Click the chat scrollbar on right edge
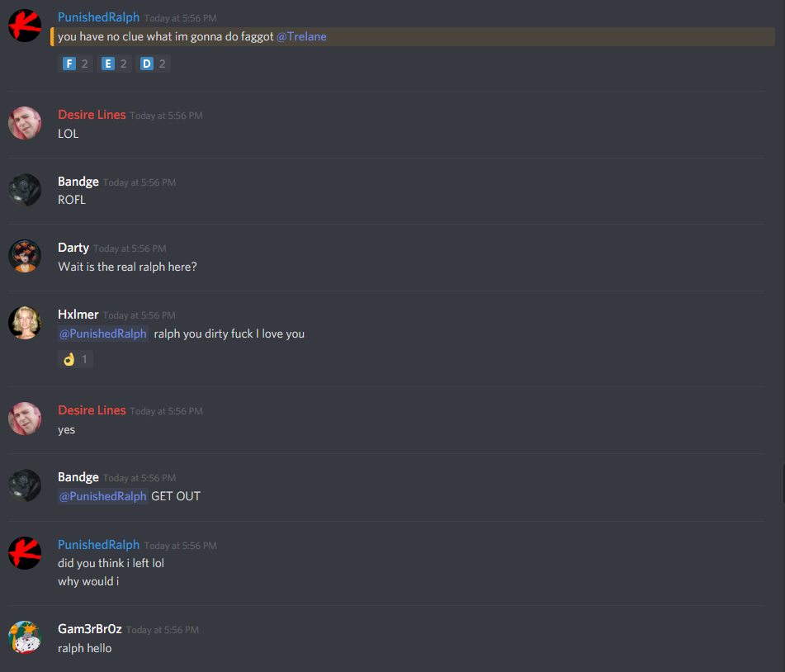 [783, 483]
